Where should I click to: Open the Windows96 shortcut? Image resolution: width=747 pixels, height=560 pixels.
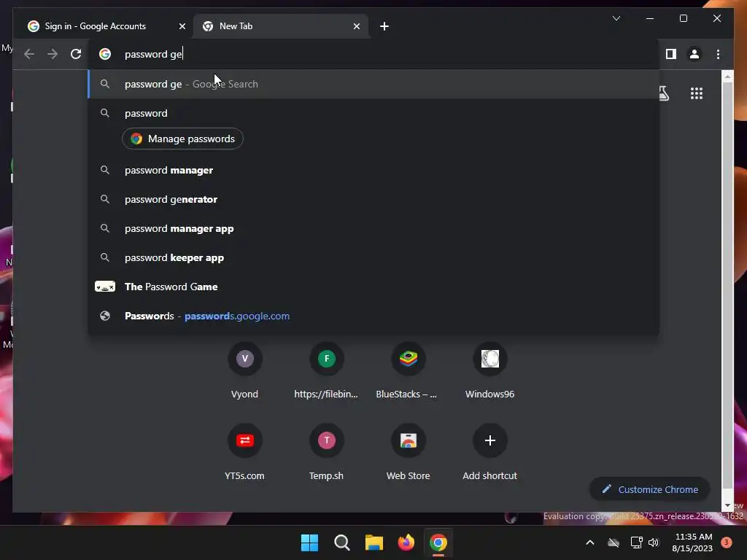pos(489,370)
